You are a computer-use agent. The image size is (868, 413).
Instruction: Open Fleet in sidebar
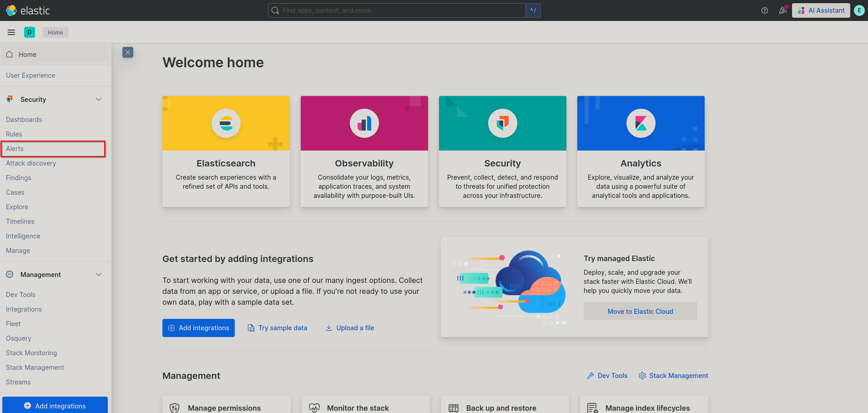click(x=13, y=324)
